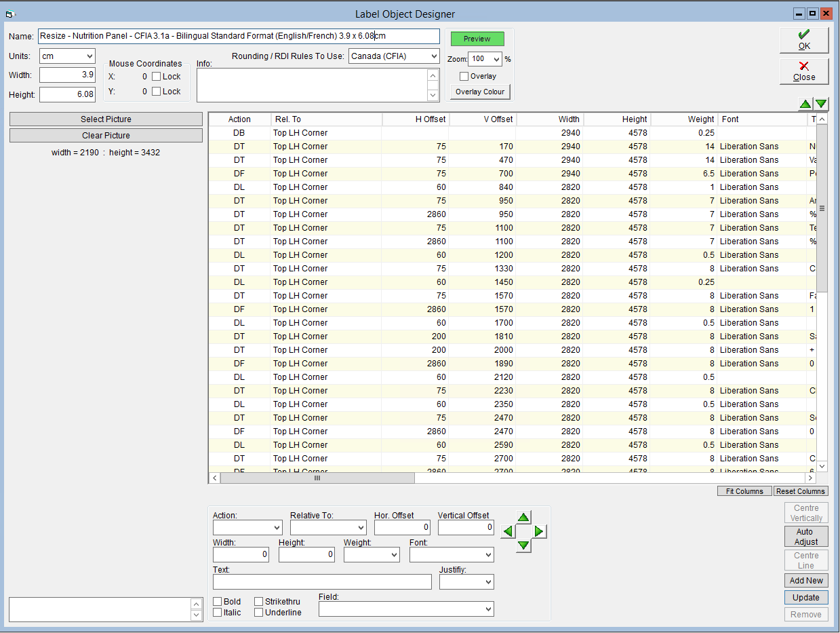
Task: Click V Offset cell 2120
Action: pos(483,377)
